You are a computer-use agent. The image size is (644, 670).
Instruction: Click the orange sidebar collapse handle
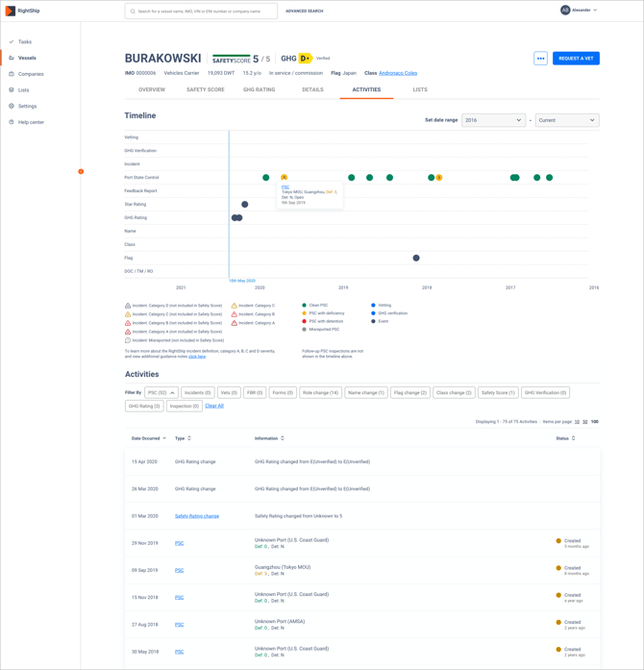(x=81, y=172)
